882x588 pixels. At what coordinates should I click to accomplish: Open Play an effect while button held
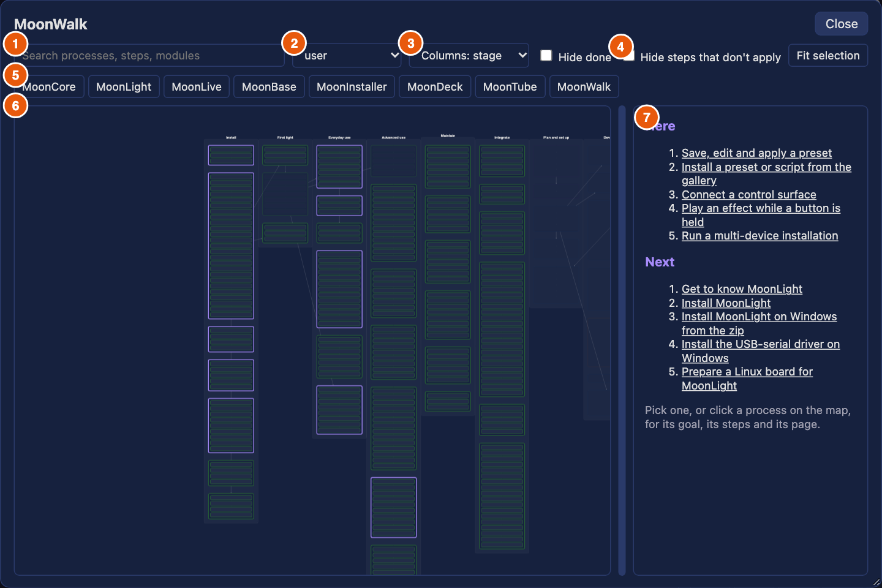click(x=761, y=215)
